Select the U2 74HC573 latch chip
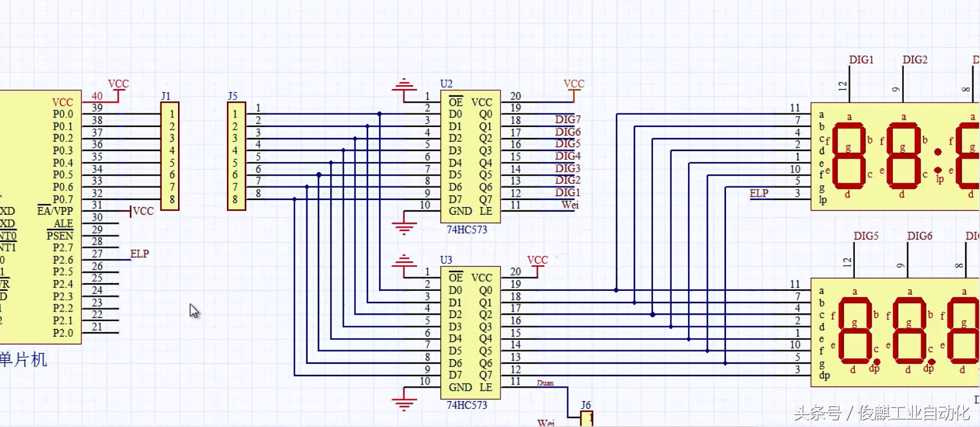The height and width of the screenshot is (427, 980). point(471,157)
